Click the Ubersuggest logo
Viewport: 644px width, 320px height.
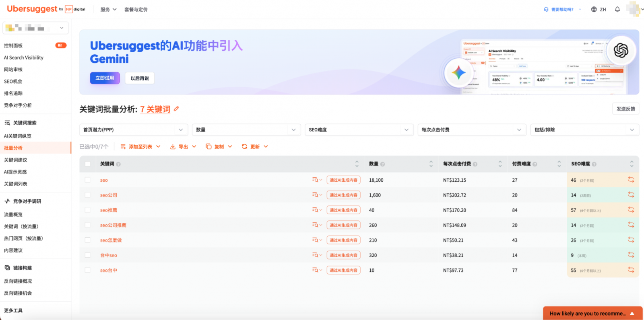46,9
